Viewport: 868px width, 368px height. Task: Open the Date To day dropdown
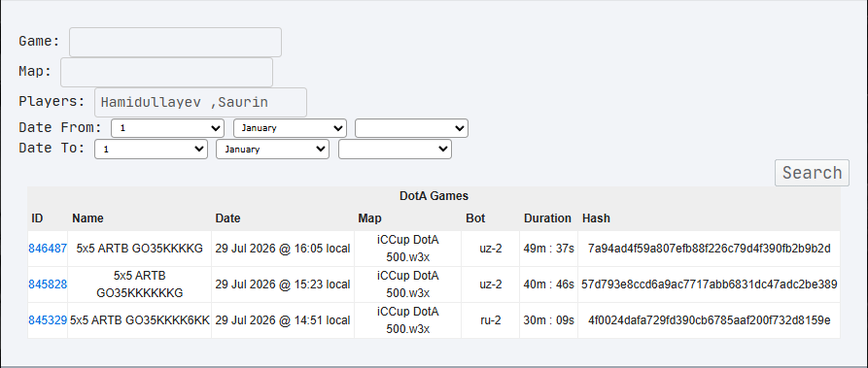coord(151,150)
